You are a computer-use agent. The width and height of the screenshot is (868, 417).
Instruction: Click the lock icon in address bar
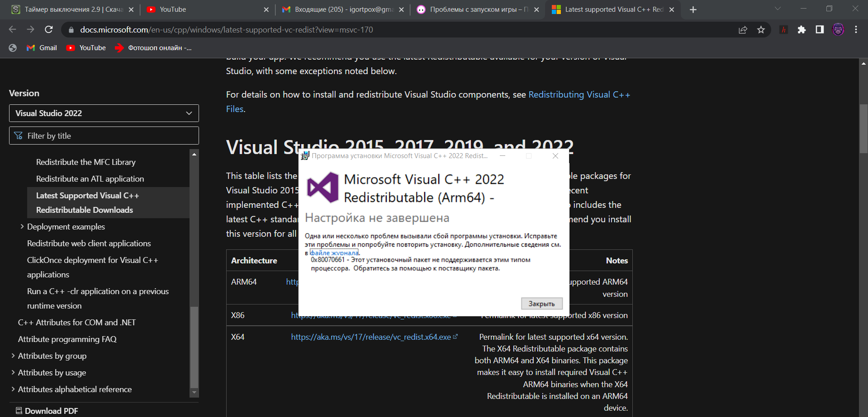coord(71,30)
